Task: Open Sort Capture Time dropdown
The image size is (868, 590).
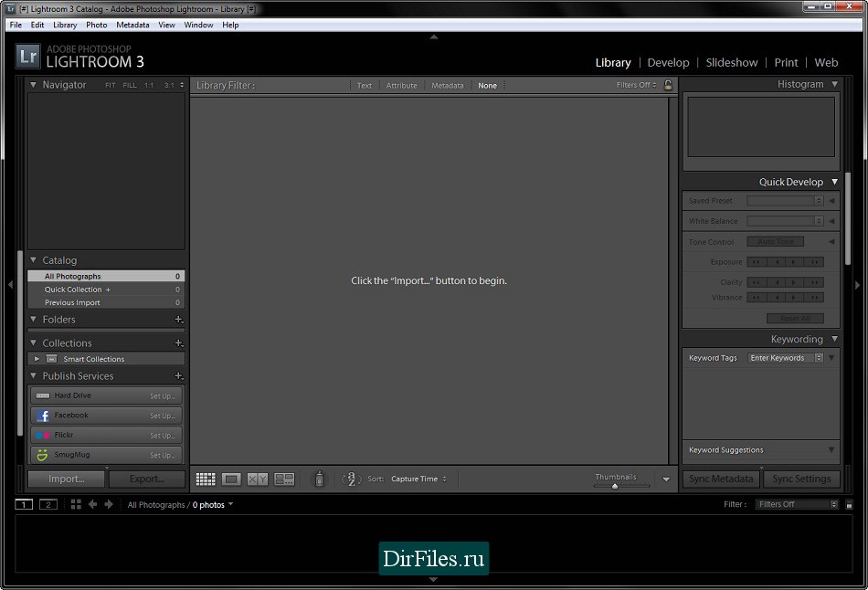Action: (418, 479)
